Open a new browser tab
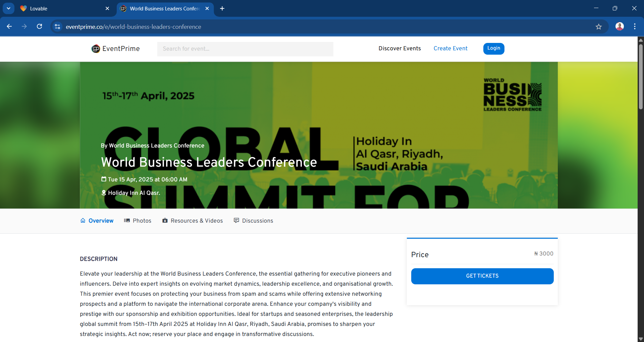This screenshot has width=644, height=342. (222, 8)
